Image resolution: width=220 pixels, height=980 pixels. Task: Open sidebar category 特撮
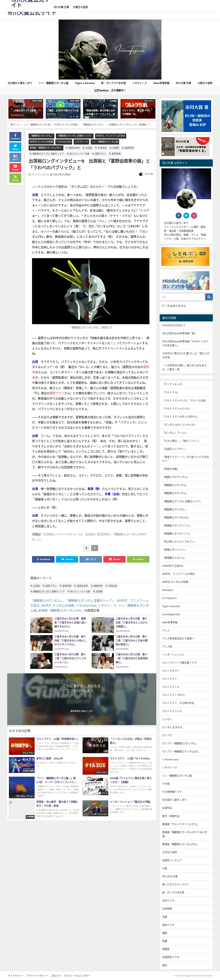pyautogui.click(x=186, y=941)
